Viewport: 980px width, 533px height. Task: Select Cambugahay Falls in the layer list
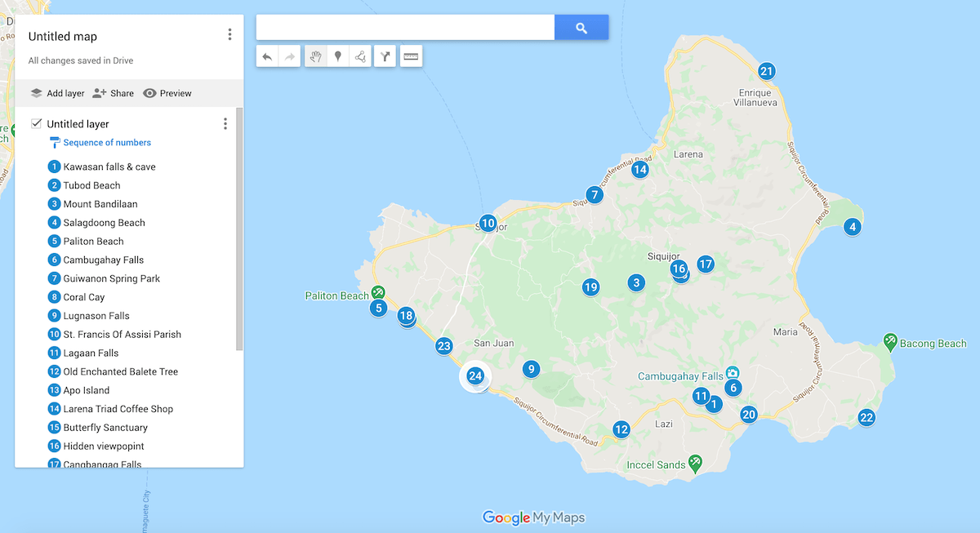(x=103, y=260)
